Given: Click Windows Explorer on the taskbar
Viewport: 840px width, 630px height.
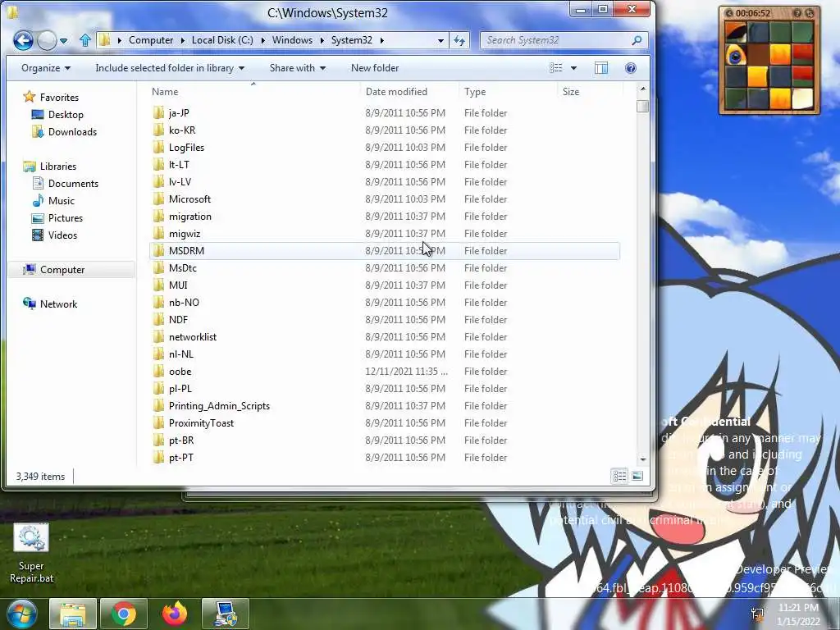Looking at the screenshot, I should click(73, 614).
